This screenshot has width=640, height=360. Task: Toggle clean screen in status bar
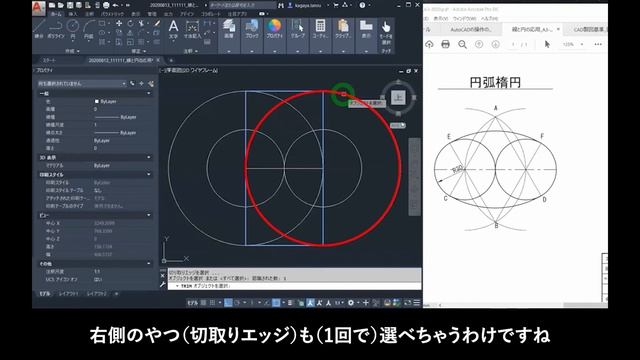407,303
